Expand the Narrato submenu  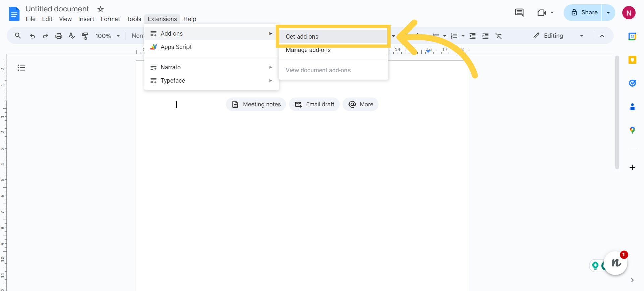(212, 67)
